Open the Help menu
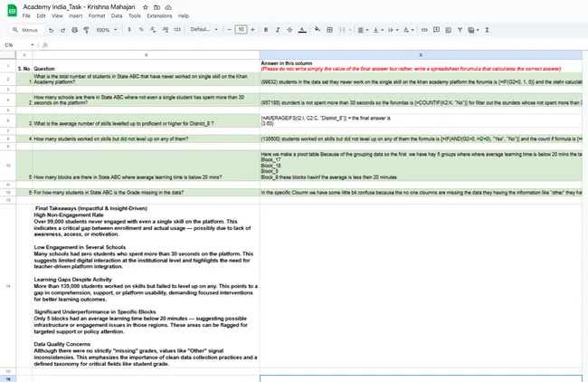The height and width of the screenshot is (382, 588). pos(184,15)
